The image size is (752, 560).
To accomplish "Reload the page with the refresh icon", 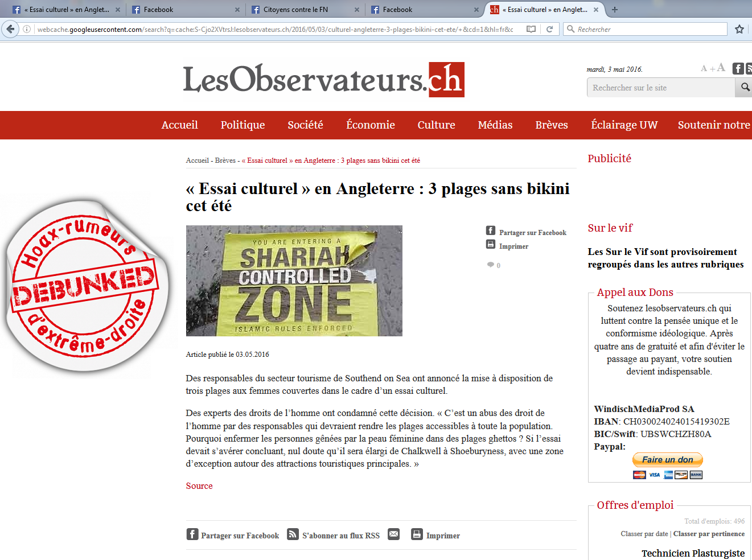I will [x=549, y=29].
